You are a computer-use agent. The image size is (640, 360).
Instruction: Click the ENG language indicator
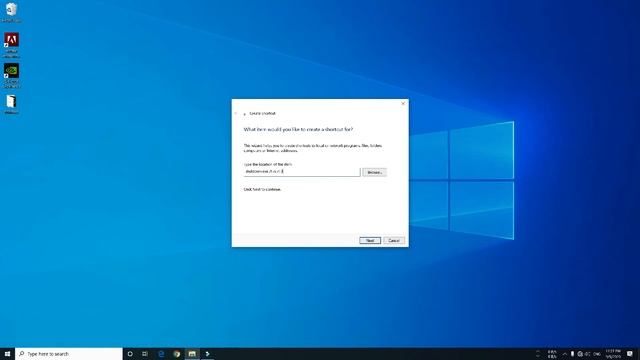click(x=597, y=354)
